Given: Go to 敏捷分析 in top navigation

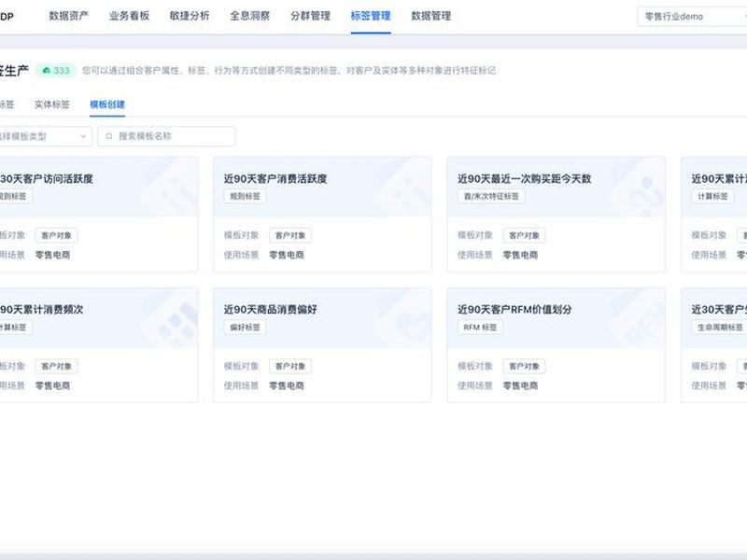Looking at the screenshot, I should 190,16.
